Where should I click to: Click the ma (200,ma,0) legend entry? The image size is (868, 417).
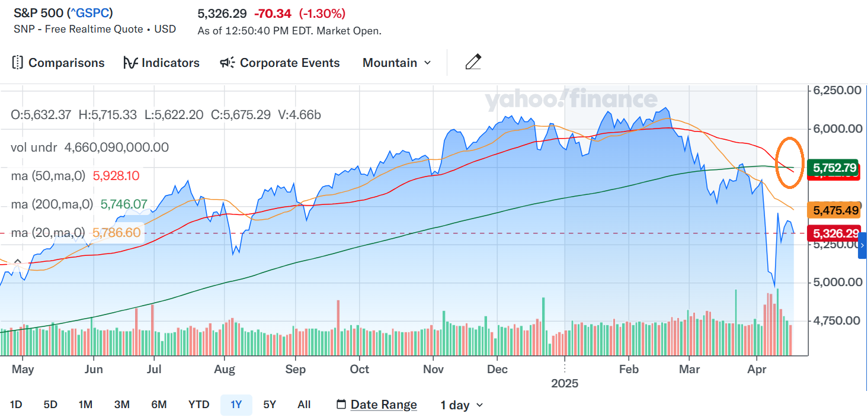click(52, 204)
